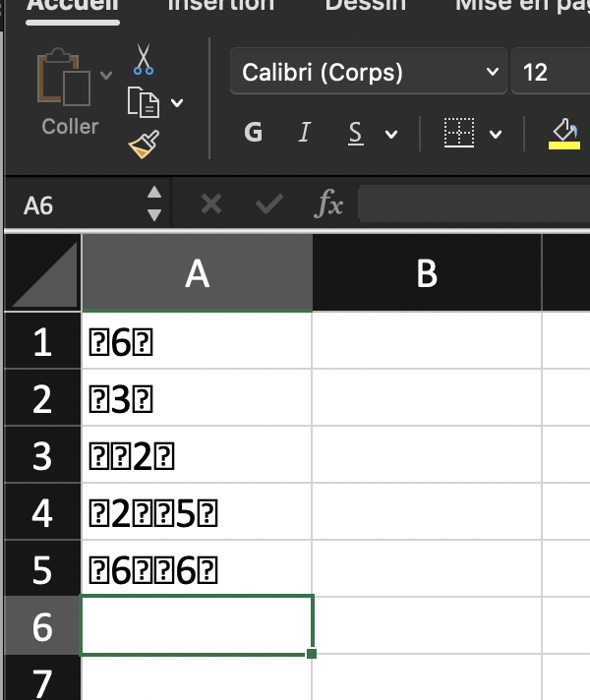Click the fill color bucket icon
The height and width of the screenshot is (700, 590).
tap(564, 133)
